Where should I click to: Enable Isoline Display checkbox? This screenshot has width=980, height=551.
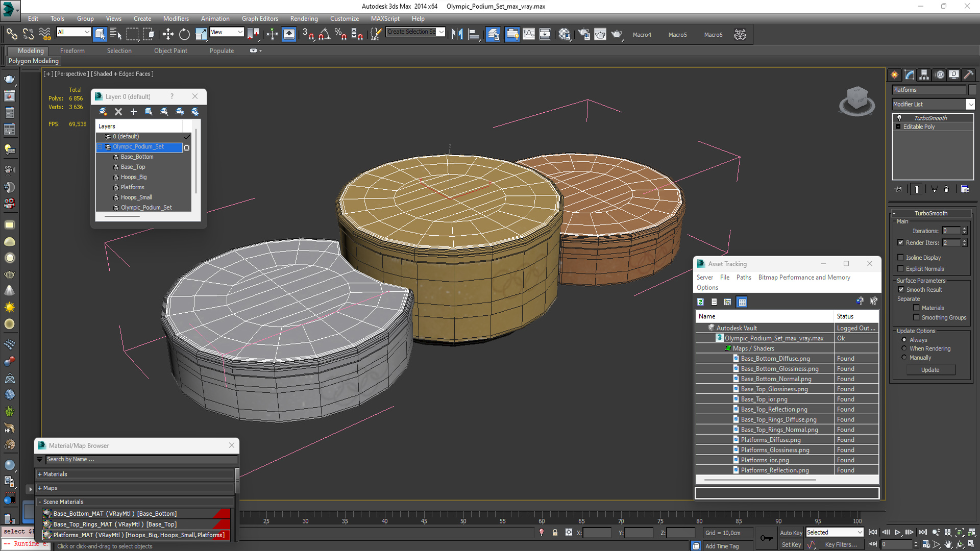point(901,258)
